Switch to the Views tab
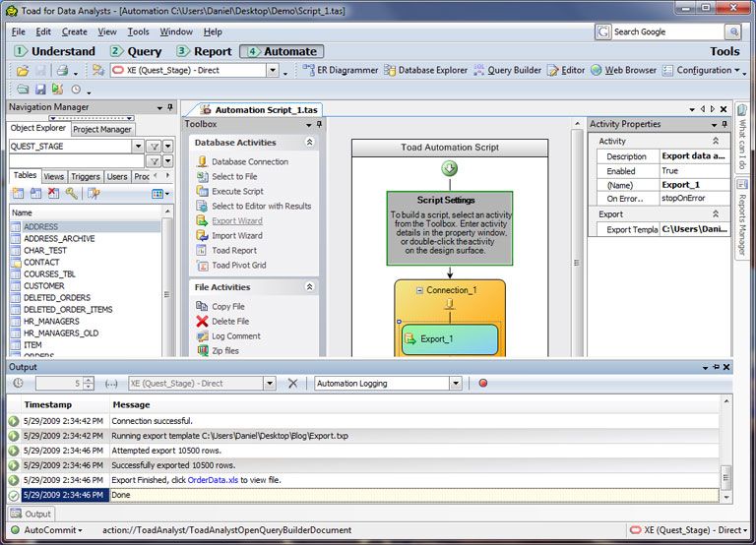The height and width of the screenshot is (545, 756). click(x=53, y=176)
